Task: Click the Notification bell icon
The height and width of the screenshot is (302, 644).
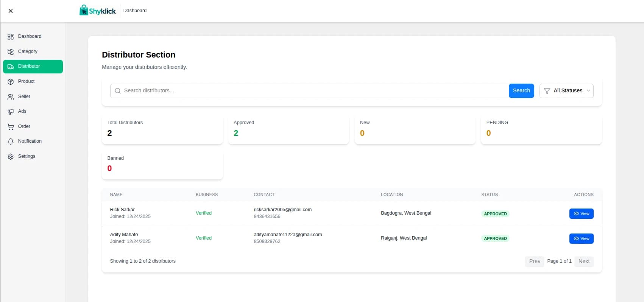Action: (x=11, y=142)
